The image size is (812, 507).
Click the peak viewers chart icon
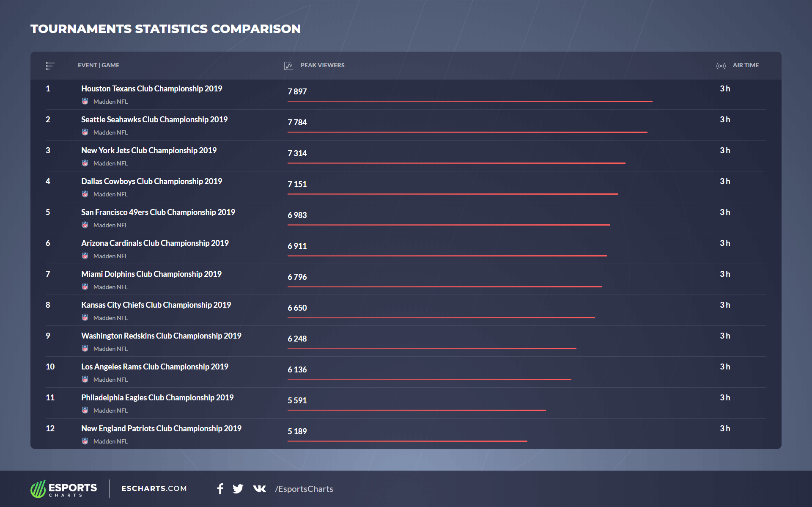(x=288, y=66)
